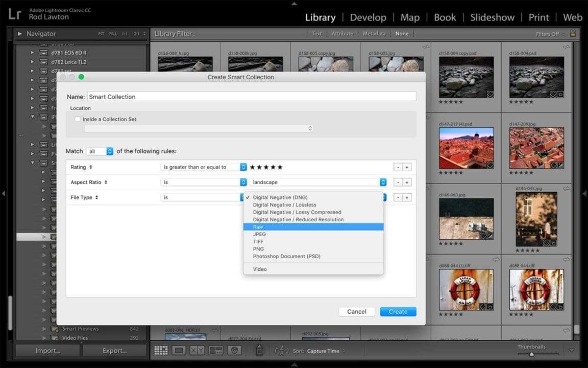Click the Lightroom Lr logo
This screenshot has height=368, width=588.
click(x=15, y=14)
